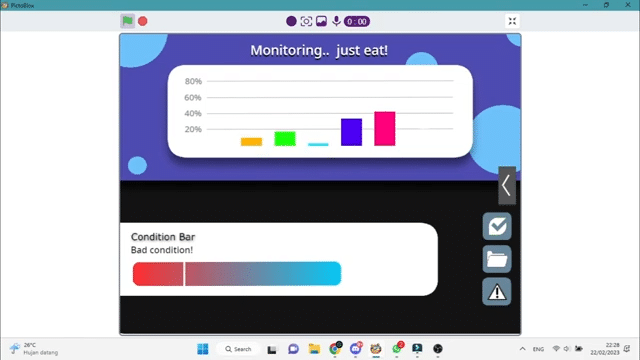Click the warning triangle button

(497, 291)
